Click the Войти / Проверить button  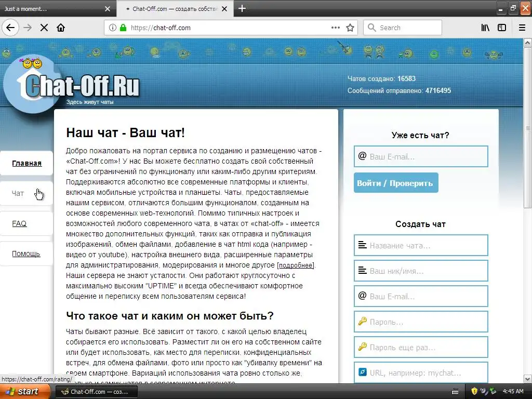pyautogui.click(x=396, y=183)
